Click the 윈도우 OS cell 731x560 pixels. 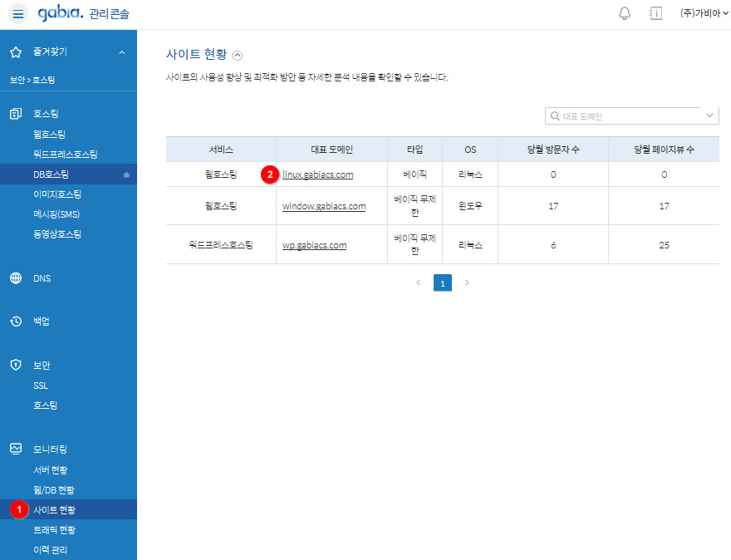(x=470, y=206)
